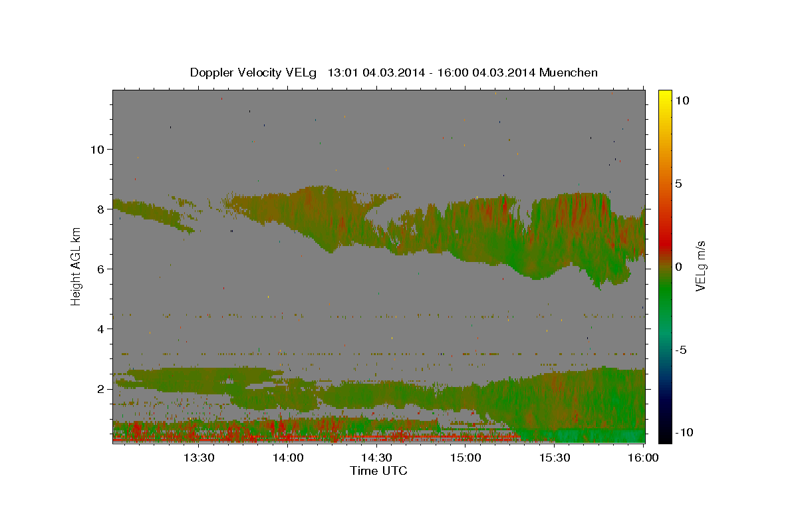
Task: Click the height tick label 10
Action: tap(97, 149)
